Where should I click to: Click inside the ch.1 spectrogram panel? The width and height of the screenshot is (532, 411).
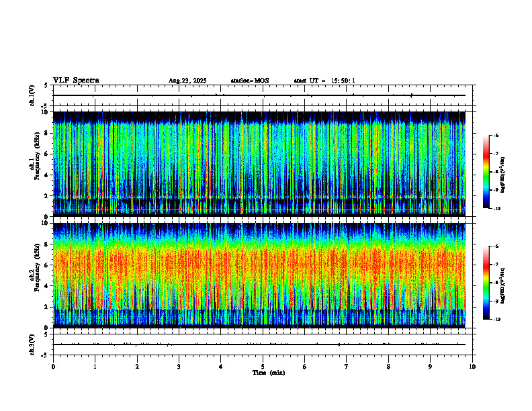259,164
